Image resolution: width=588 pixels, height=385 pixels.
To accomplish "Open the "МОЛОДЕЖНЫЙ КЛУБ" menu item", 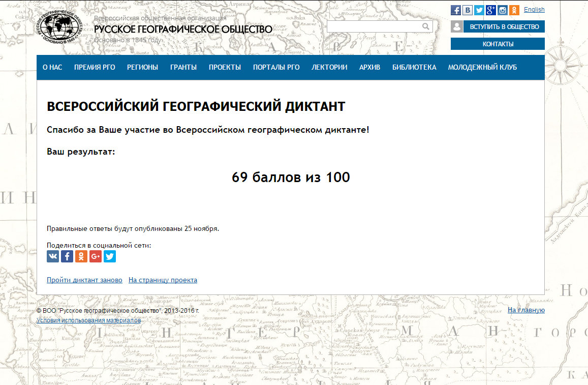I will [x=482, y=67].
